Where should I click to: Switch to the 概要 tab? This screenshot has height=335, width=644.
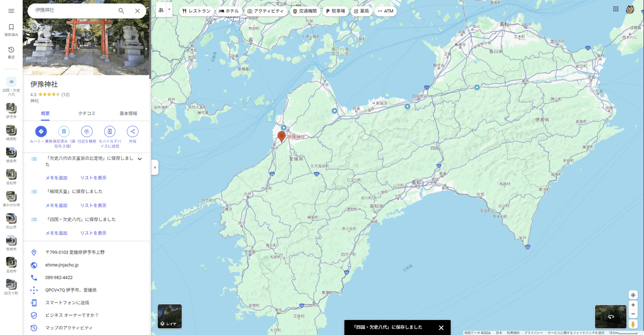pos(45,113)
